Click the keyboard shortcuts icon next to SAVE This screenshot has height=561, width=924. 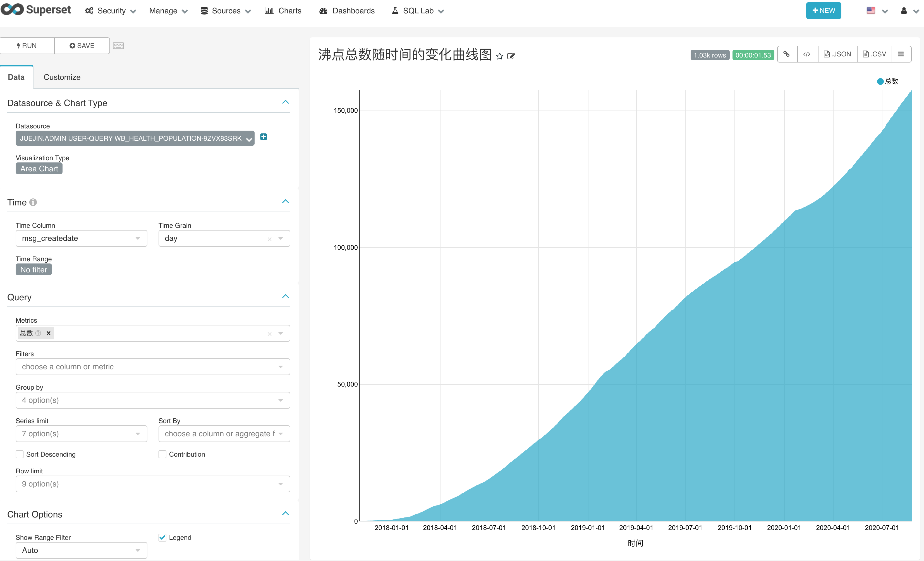(x=118, y=46)
